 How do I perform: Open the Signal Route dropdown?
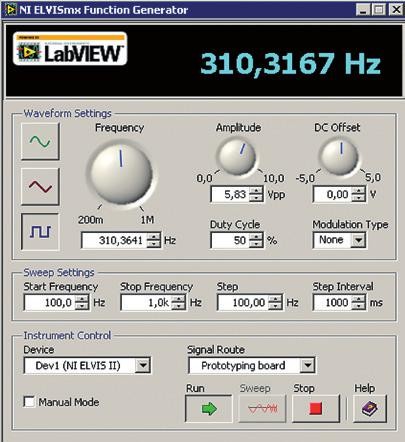[x=307, y=366]
